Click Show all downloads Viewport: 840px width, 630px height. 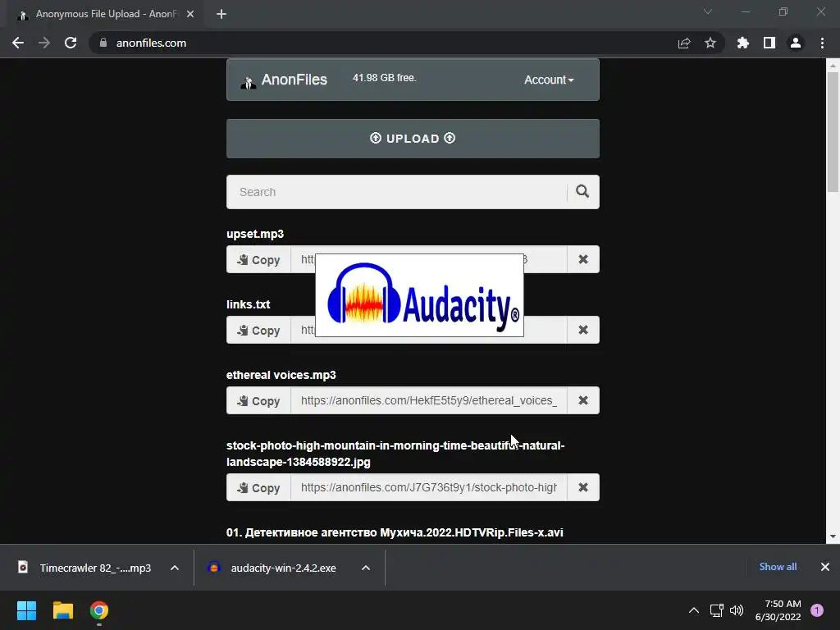click(778, 567)
